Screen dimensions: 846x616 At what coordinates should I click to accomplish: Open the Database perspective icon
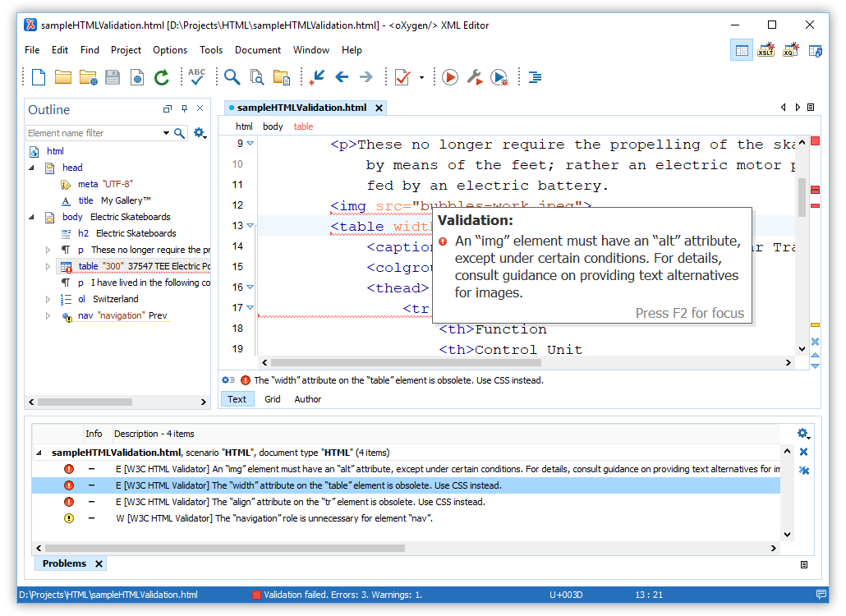coord(816,51)
